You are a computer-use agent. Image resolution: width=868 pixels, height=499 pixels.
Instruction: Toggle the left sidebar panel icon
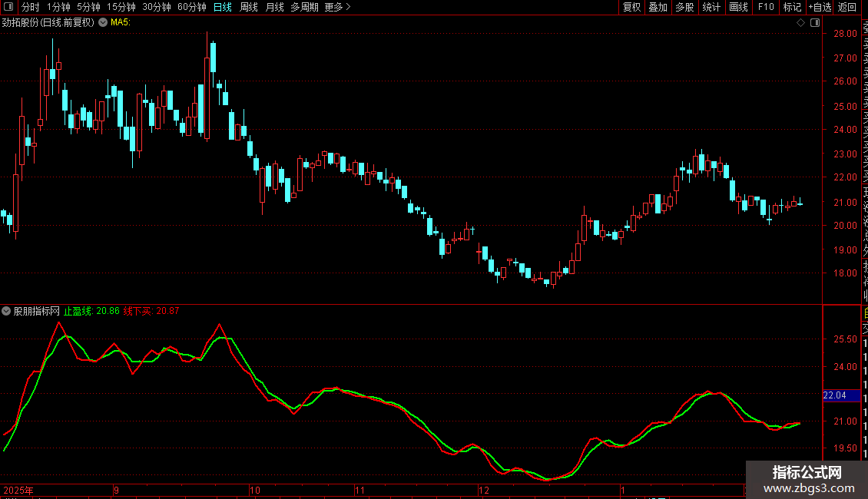tap(8, 7)
